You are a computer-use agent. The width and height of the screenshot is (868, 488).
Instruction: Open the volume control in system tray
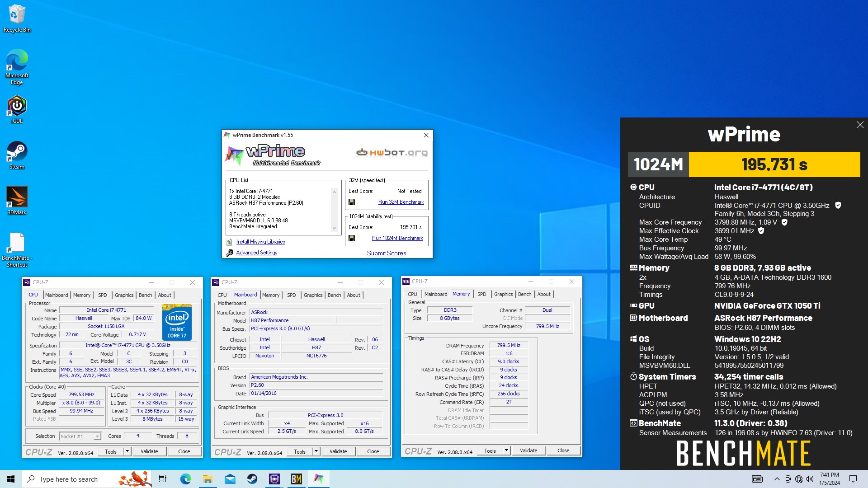(810, 479)
